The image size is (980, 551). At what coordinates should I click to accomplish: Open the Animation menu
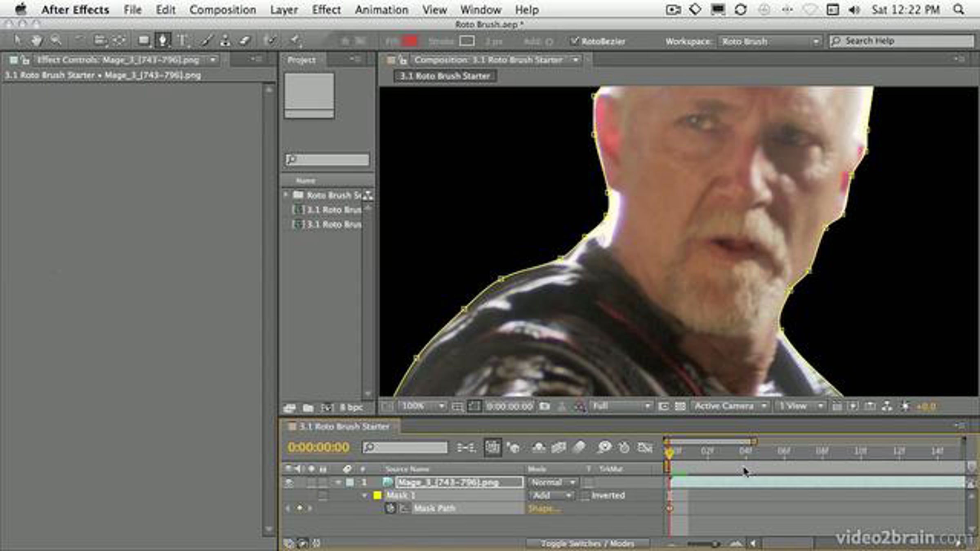382,9
